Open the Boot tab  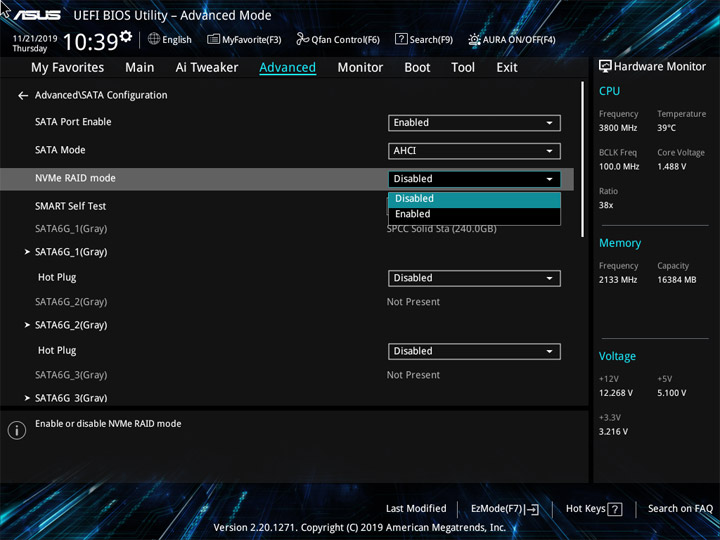click(417, 68)
